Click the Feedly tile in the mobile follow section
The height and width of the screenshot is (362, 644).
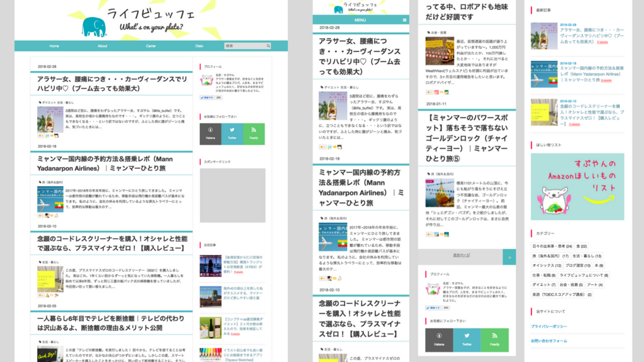[495, 340]
